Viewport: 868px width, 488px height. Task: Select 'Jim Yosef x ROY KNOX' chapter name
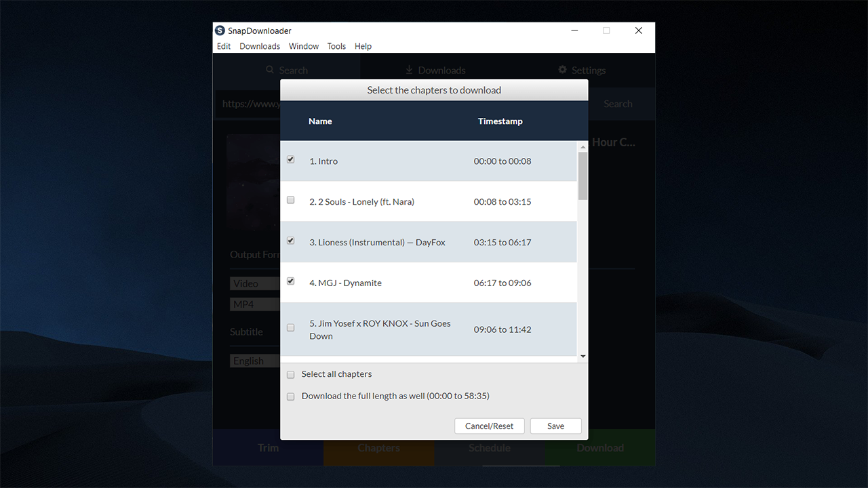click(380, 330)
